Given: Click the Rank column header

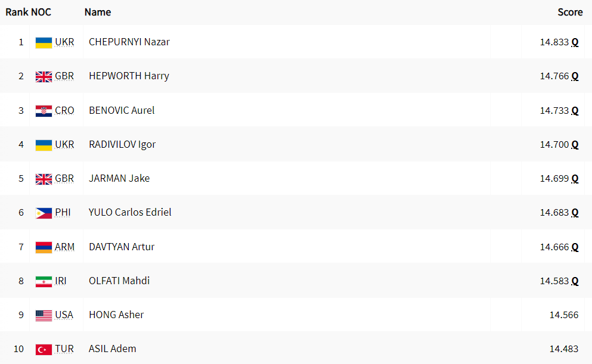Looking at the screenshot, I should click(x=17, y=12).
